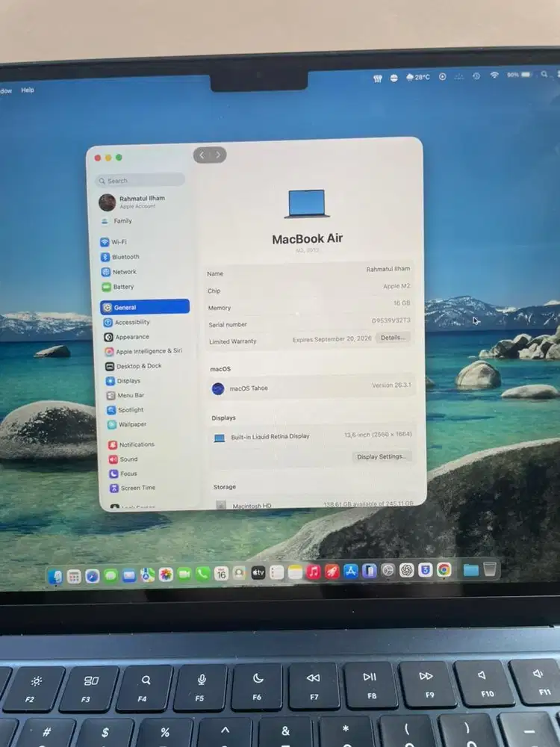Click the MacBook Air laptop image
The image size is (560, 747).
click(x=307, y=204)
